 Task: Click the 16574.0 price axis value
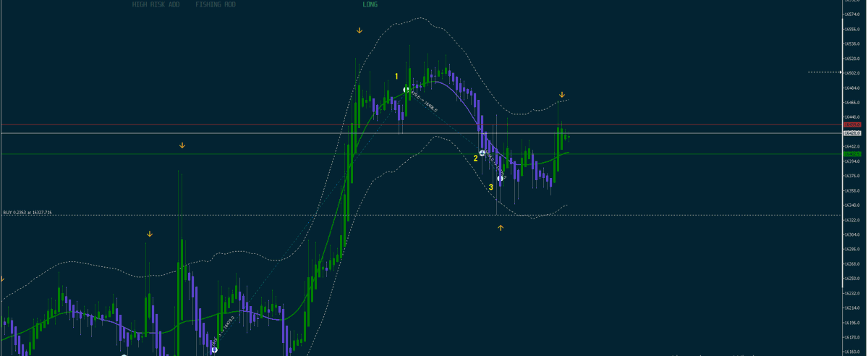(x=851, y=14)
